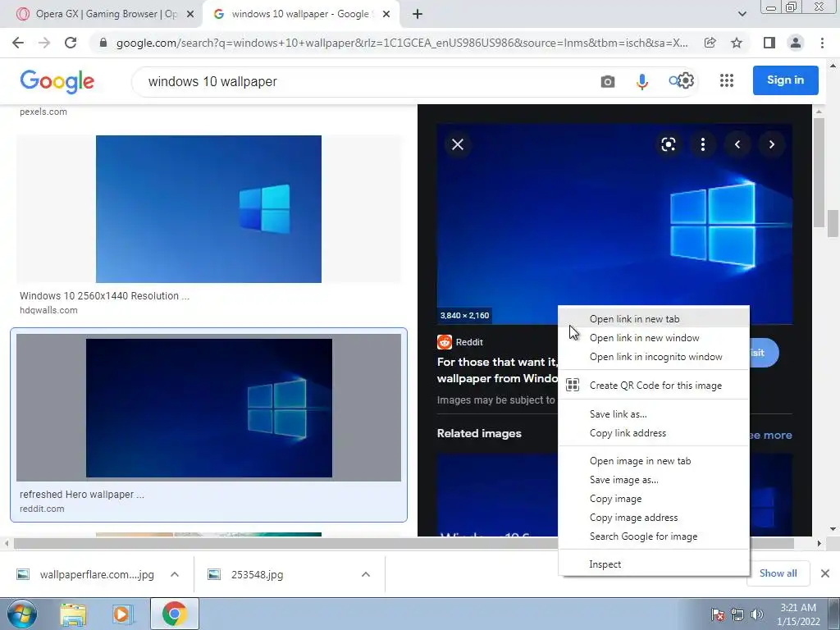
Task: Open the browser side panel
Action: pos(769,43)
